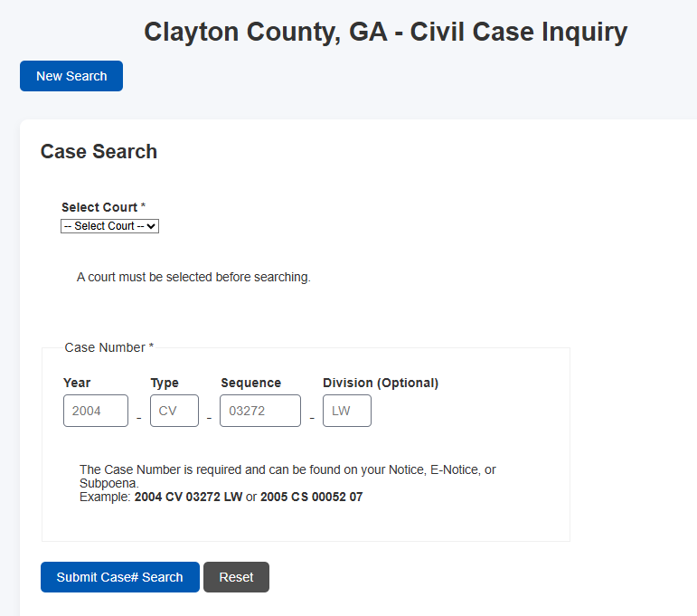697x616 pixels.
Task: Click the Sequence field label
Action: tap(250, 383)
